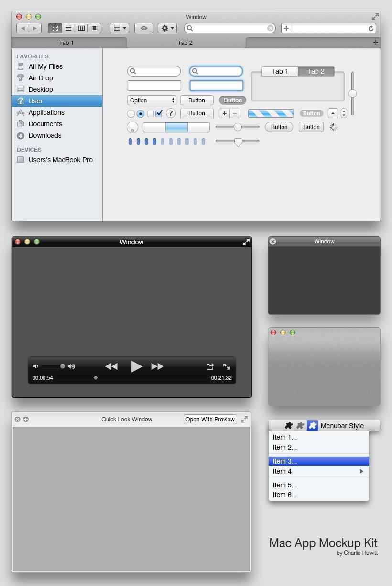Select the unselected empty radio button

pyautogui.click(x=131, y=114)
